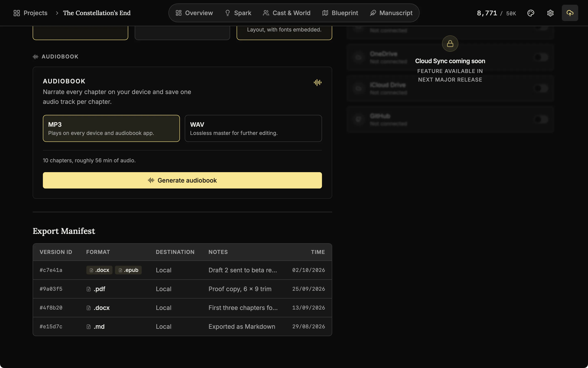588x368 pixels.
Task: Open the theme palette icon
Action: (x=531, y=13)
